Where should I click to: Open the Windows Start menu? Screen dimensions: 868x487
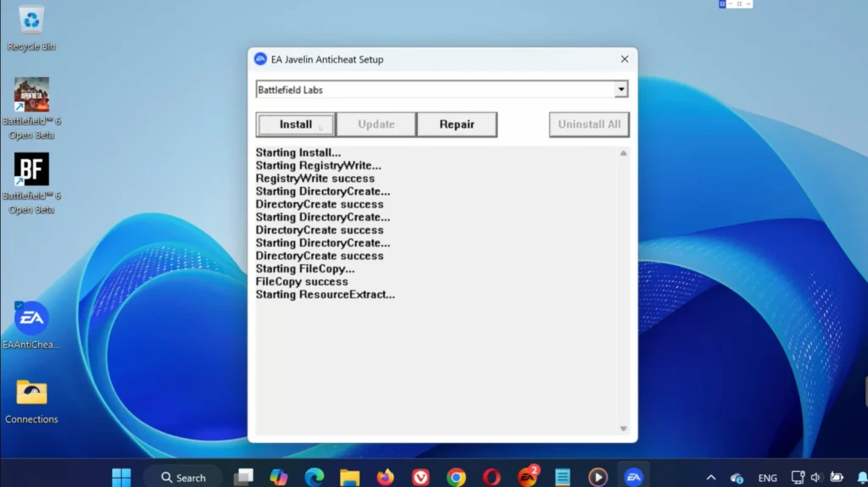coord(121,477)
